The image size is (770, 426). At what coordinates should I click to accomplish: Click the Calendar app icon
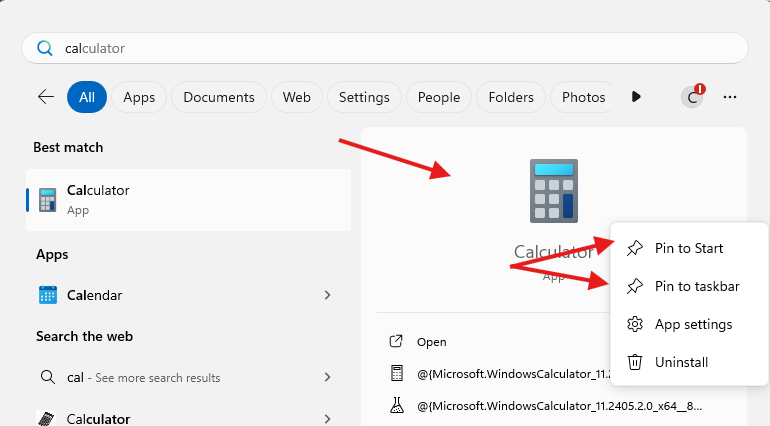[x=48, y=295]
